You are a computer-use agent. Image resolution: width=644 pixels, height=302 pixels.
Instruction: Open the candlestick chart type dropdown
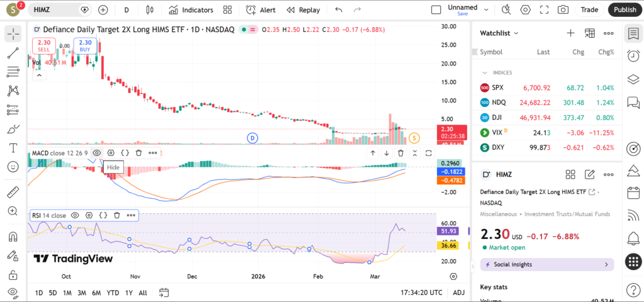pos(149,10)
